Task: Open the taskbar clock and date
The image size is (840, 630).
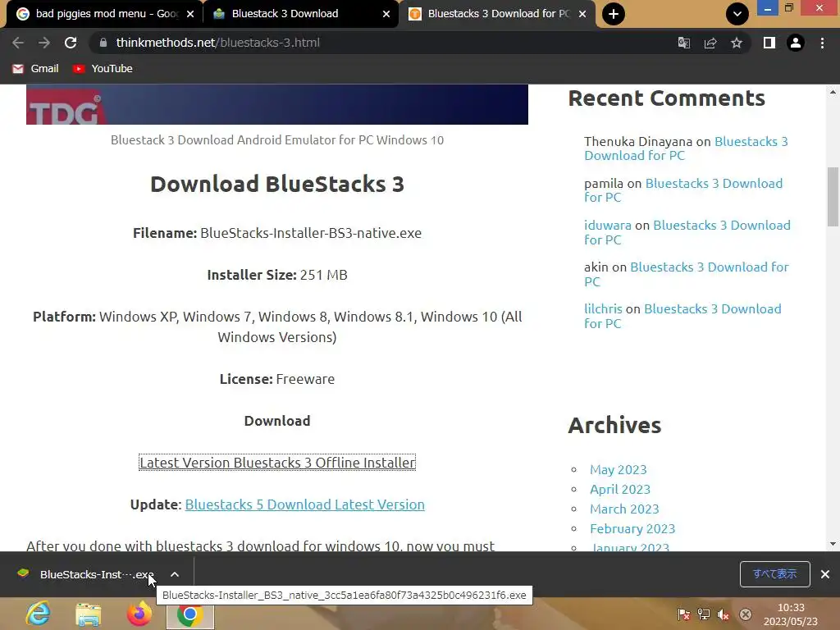Action: 791,614
